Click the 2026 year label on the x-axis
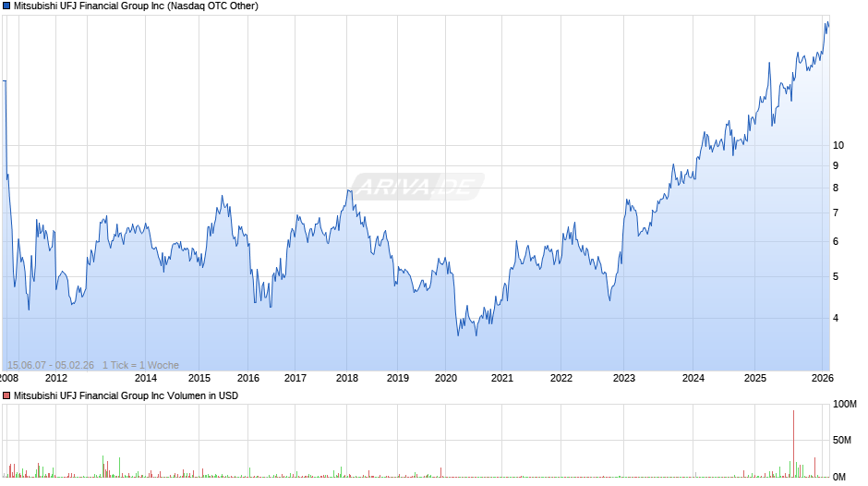Image resolution: width=868 pixels, height=486 pixels. 822,378
